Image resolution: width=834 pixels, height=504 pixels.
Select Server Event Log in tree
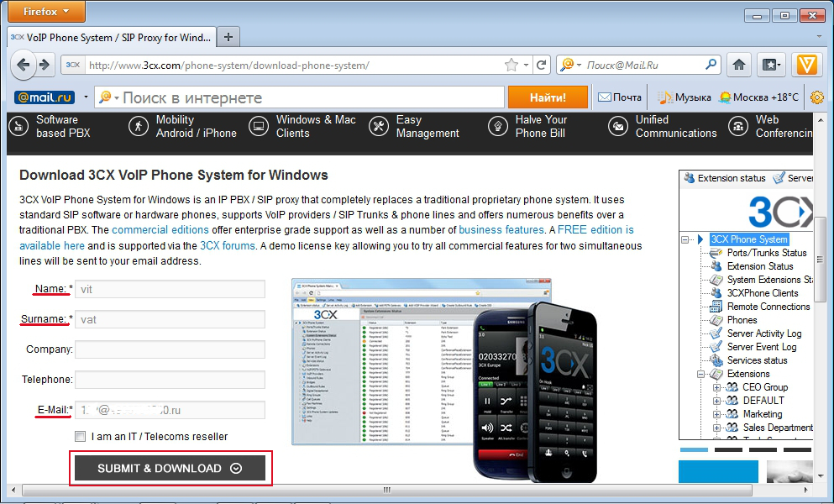coord(762,347)
